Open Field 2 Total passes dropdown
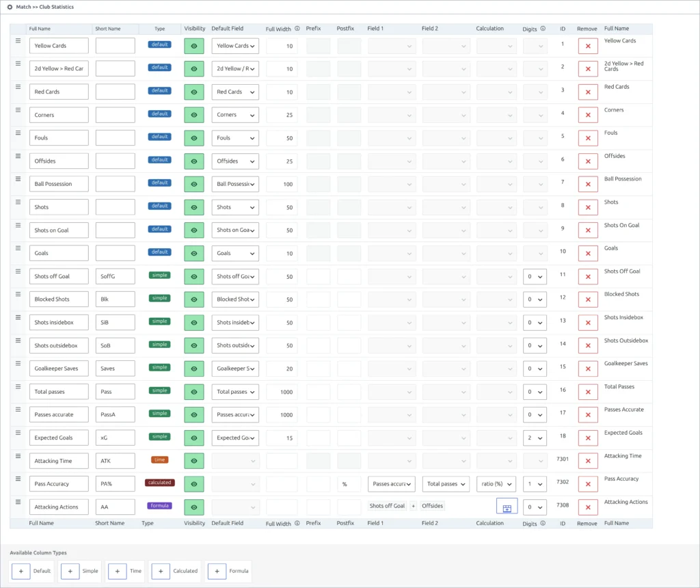 (446, 484)
